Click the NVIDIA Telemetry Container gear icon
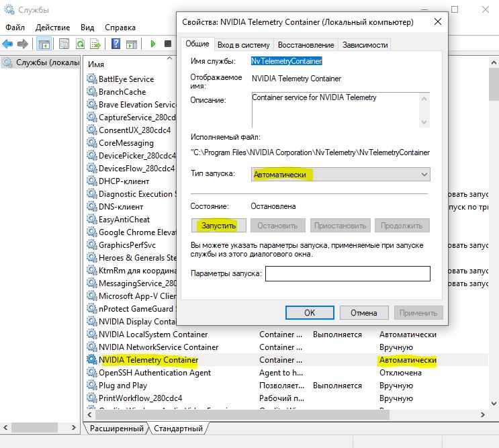 pos(91,359)
